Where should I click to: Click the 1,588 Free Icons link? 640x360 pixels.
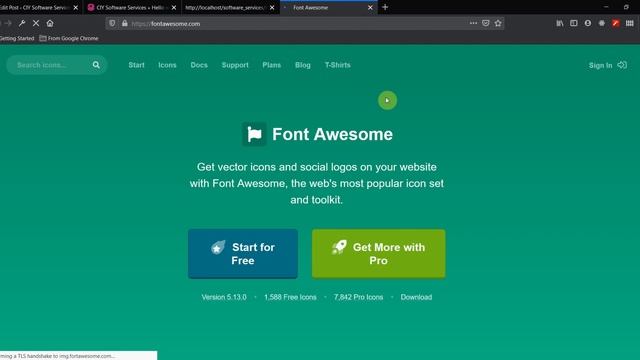coord(290,297)
